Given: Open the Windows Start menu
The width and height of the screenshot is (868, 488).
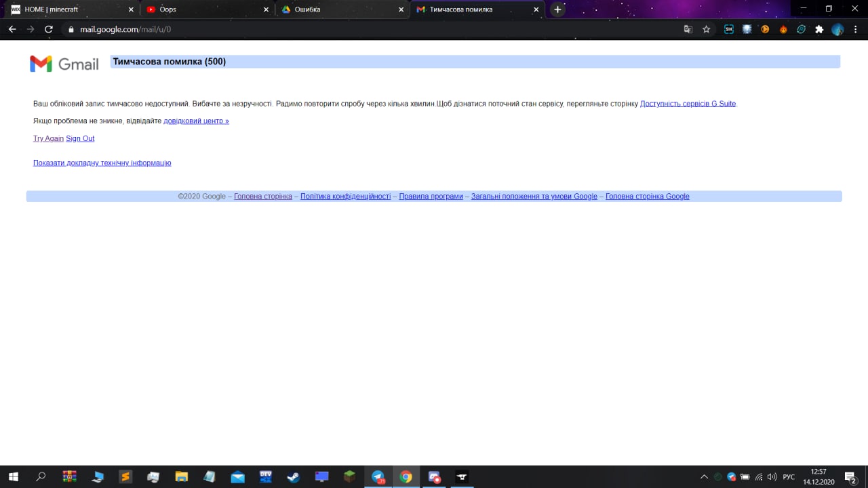Looking at the screenshot, I should [x=13, y=476].
